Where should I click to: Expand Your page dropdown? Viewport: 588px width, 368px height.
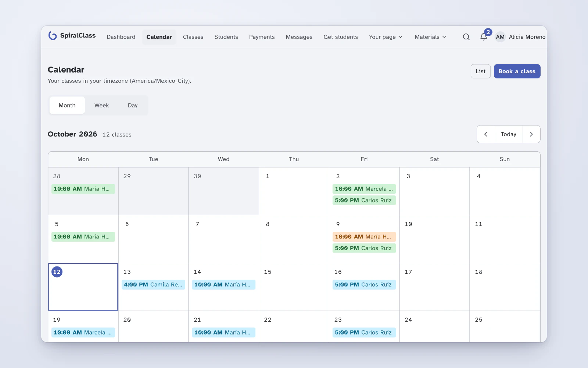[x=386, y=37]
